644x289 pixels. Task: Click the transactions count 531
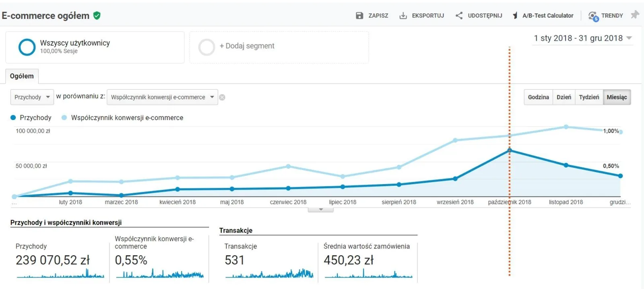pos(235,260)
